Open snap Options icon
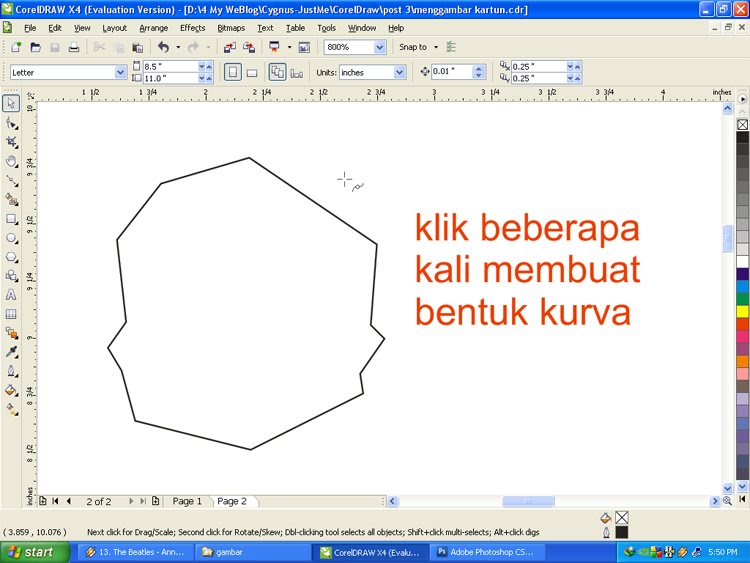 click(x=451, y=47)
